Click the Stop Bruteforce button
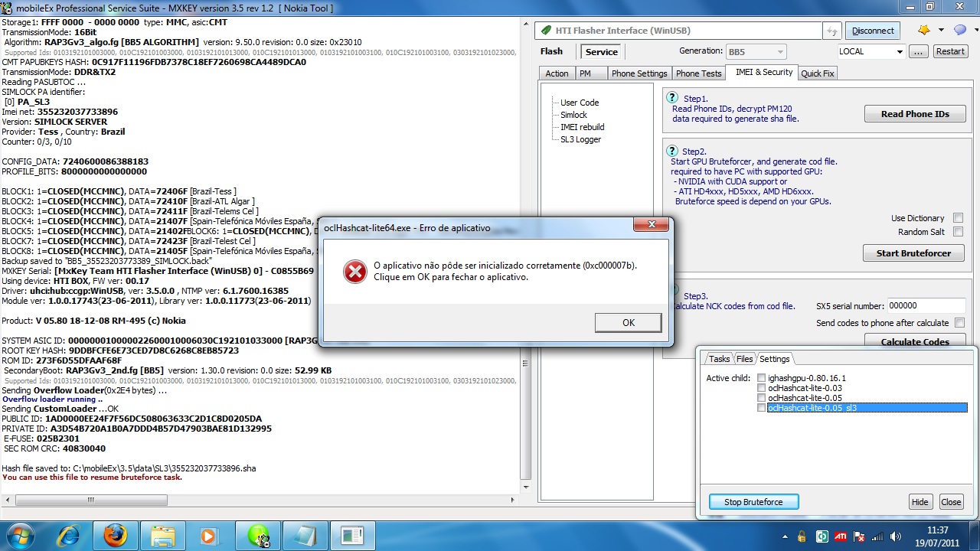This screenshot has height=551, width=980. [x=753, y=502]
